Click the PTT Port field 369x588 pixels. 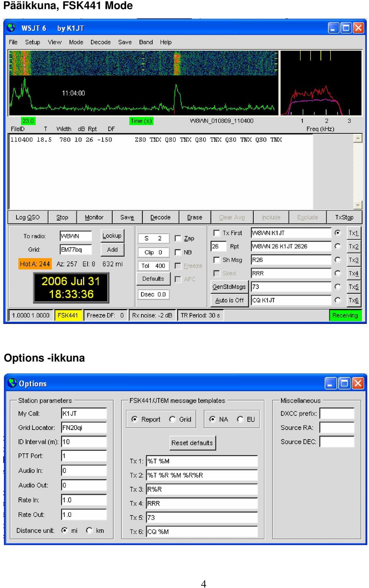(x=84, y=456)
